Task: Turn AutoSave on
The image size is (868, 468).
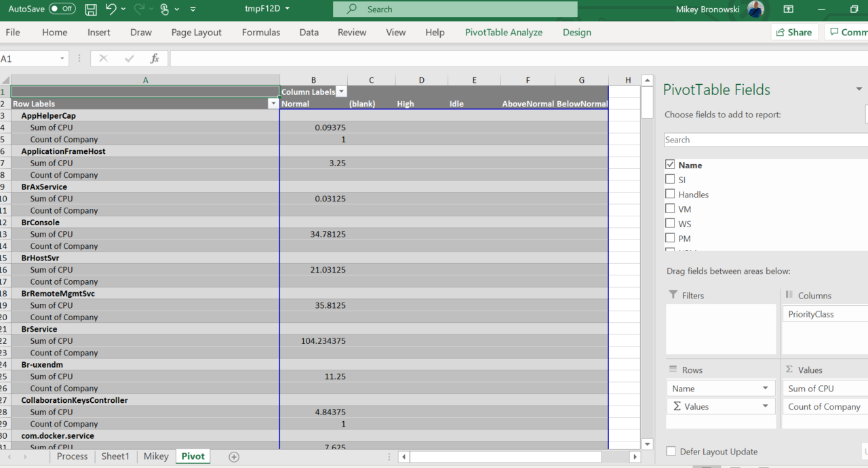Action: pos(60,9)
